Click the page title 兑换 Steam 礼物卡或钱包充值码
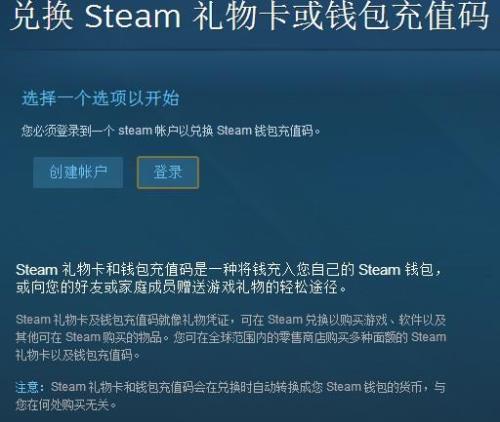Viewport: 500px width, 422px height. [x=250, y=16]
